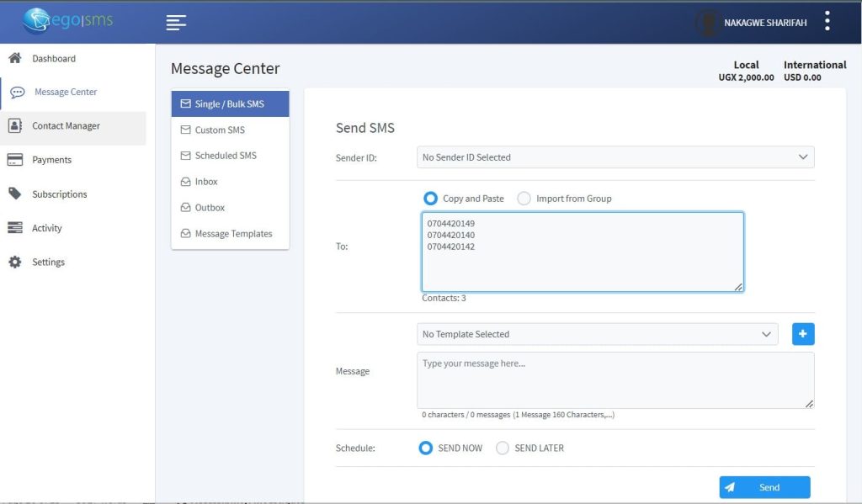Click the EgoSMS logo
This screenshot has height=504, width=862.
[68, 20]
